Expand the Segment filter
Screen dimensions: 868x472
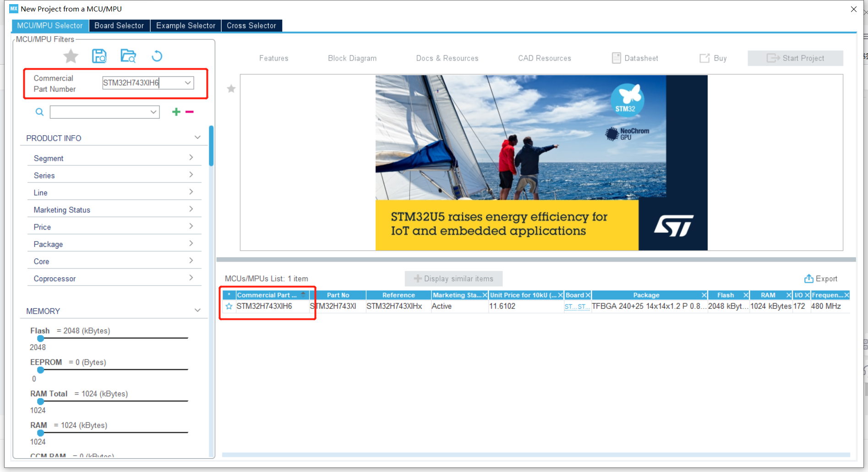(191, 158)
